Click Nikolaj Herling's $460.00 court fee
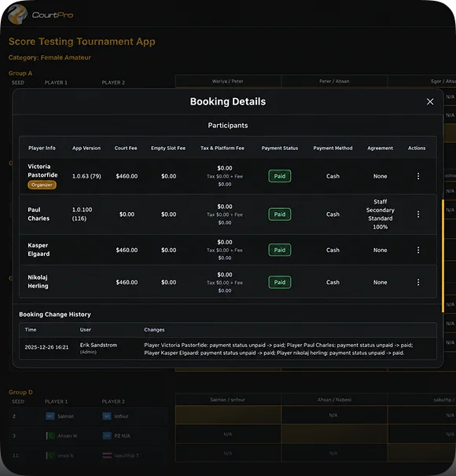This screenshot has width=456, height=476. (127, 282)
